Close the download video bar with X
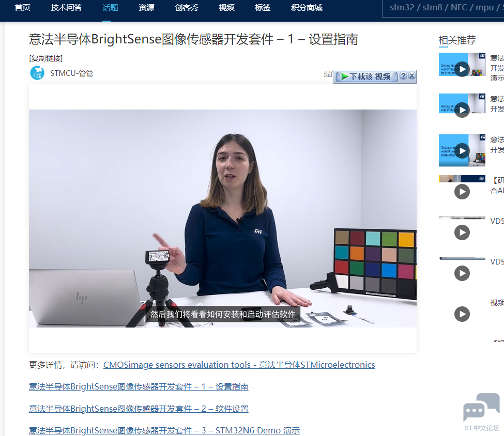This screenshot has width=504, height=436. [412, 76]
